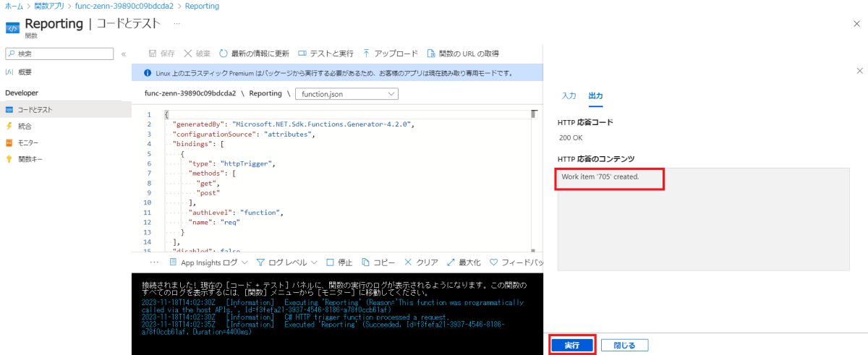The height and width of the screenshot is (355, 868).
Task: Open the 関数アプリ breadcrumb link
Action: pos(48,6)
